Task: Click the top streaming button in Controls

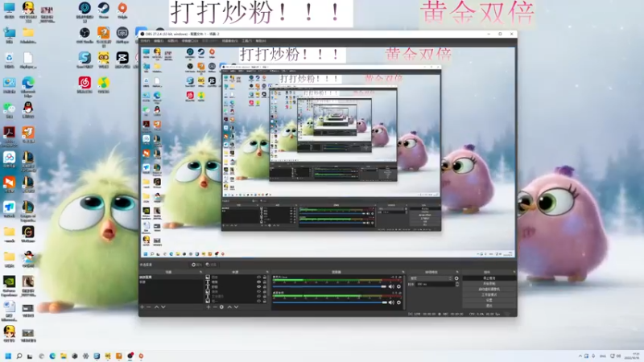Action: pos(489,278)
